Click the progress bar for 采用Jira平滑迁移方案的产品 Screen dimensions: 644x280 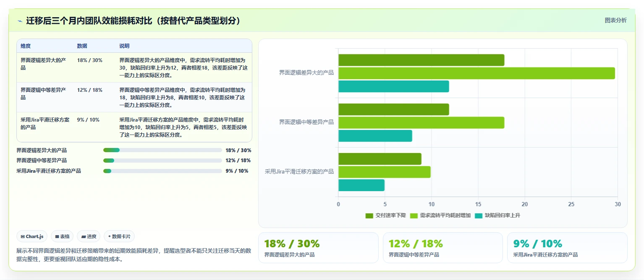coord(162,171)
